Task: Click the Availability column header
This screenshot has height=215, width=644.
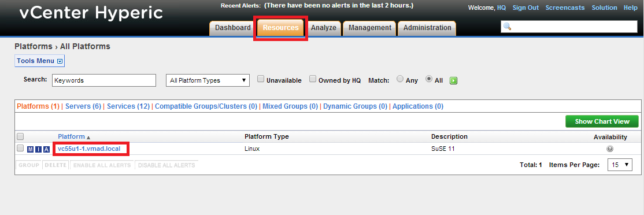Action: pos(610,137)
